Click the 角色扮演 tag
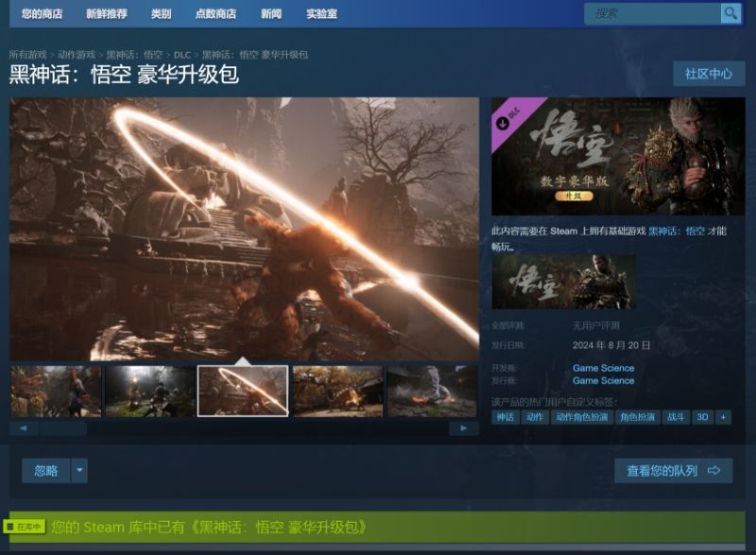756x555 pixels. tap(637, 417)
